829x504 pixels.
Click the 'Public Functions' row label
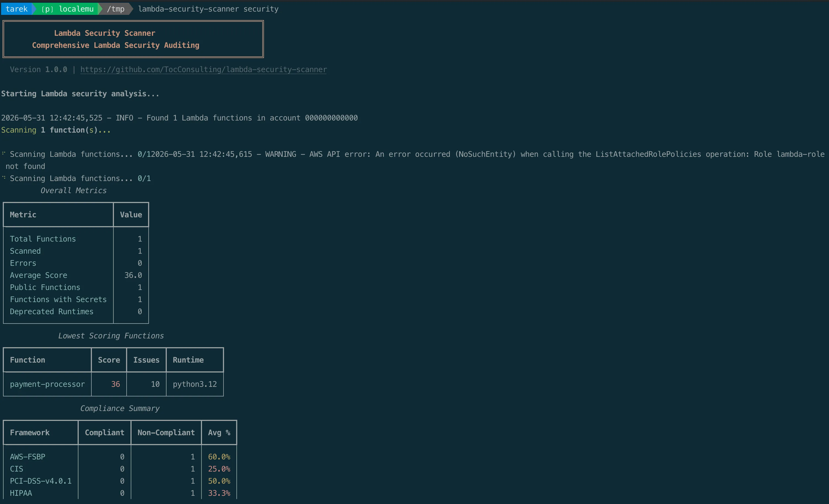click(45, 287)
